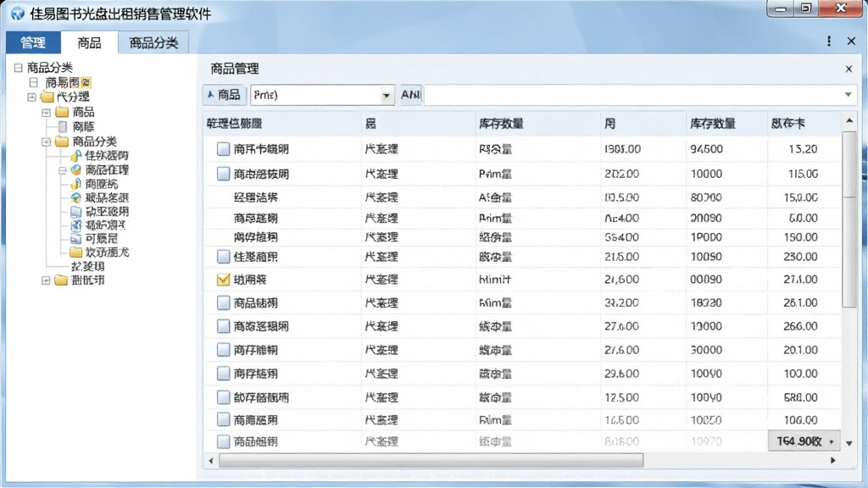Click the folder icon of the tree's nested 商品分类
The height and width of the screenshot is (488, 868).
[62, 141]
